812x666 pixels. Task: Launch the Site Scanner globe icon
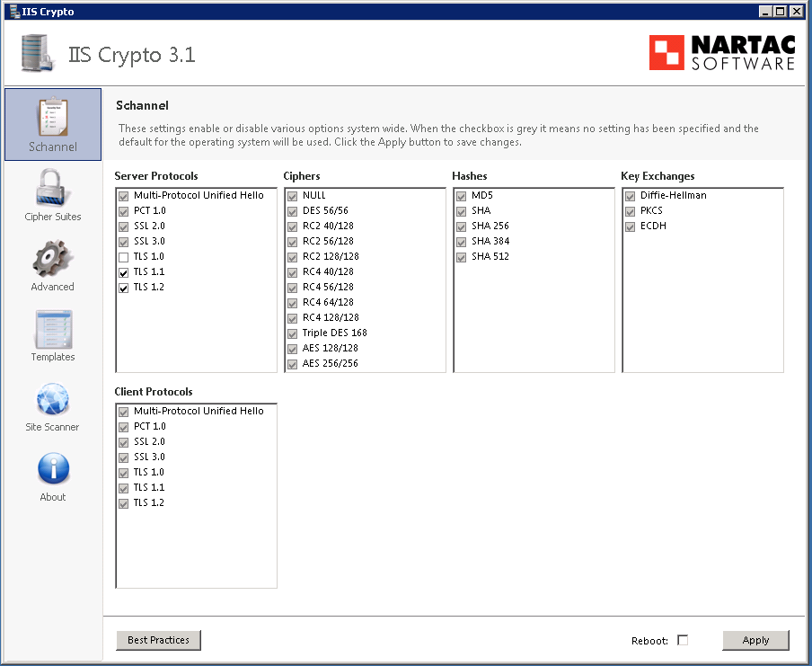click(53, 399)
